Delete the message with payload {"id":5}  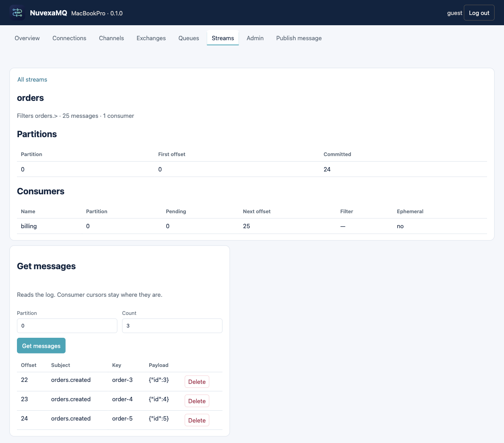pyautogui.click(x=197, y=420)
